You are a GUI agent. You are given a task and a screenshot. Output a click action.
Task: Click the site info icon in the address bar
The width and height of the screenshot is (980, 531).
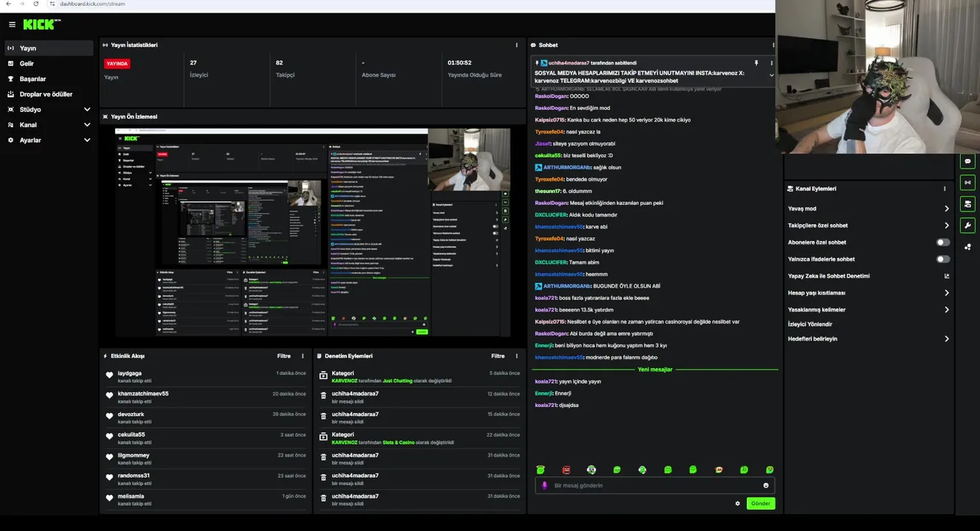coord(52,4)
